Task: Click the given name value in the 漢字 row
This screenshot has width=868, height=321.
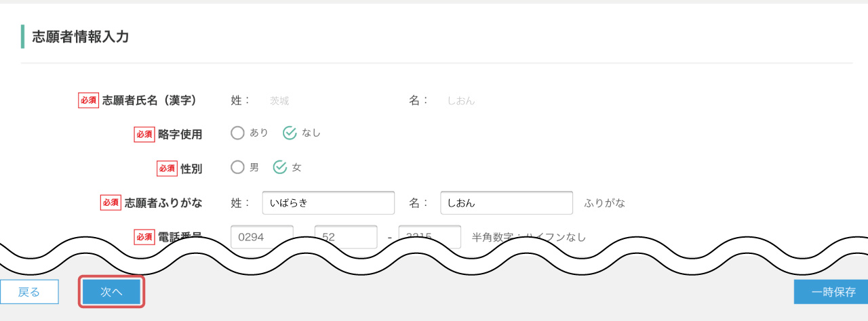Action: (461, 101)
